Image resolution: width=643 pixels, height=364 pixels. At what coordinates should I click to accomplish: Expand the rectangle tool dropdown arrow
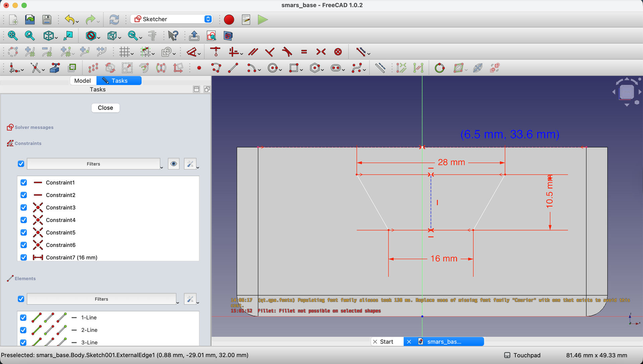[301, 70]
